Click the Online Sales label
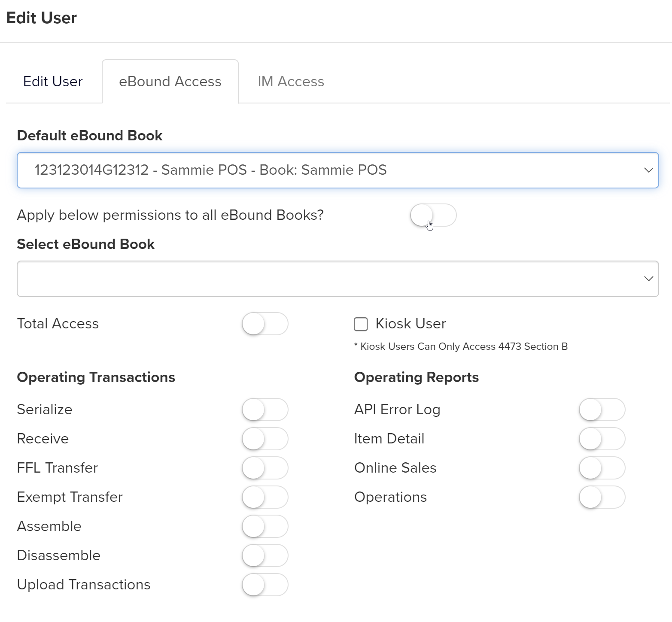 pyautogui.click(x=395, y=468)
